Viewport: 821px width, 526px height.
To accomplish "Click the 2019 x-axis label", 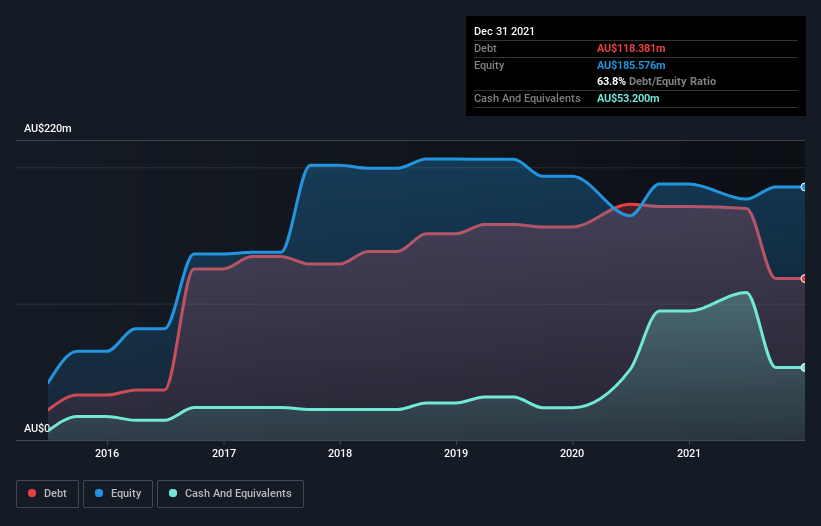I will pyautogui.click(x=456, y=453).
